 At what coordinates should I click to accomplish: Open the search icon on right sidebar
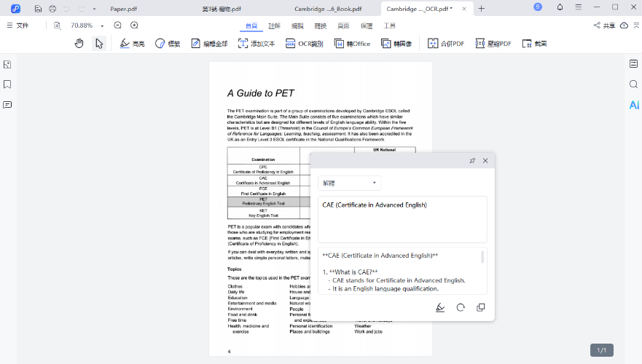[x=633, y=84]
